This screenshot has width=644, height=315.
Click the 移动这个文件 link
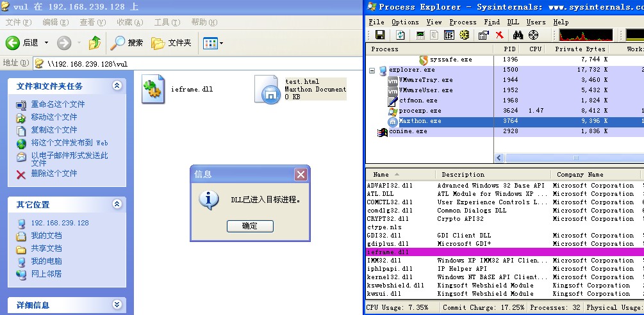tap(54, 117)
